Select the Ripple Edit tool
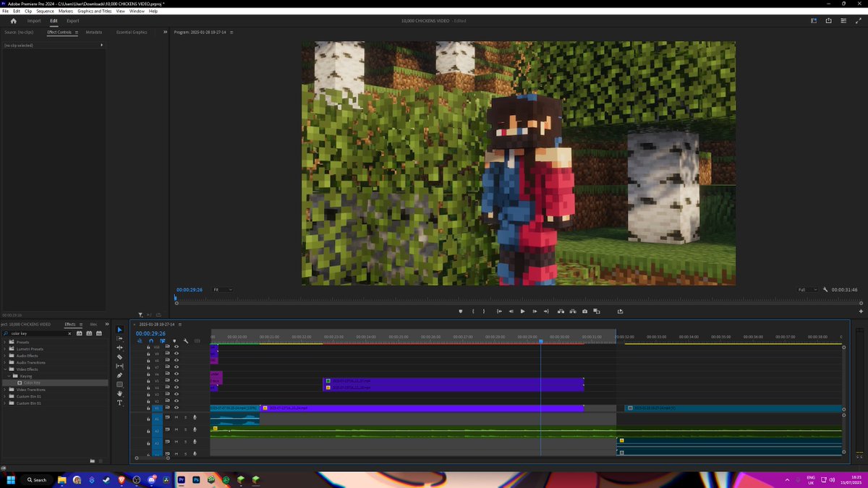The image size is (868, 488). click(x=120, y=348)
